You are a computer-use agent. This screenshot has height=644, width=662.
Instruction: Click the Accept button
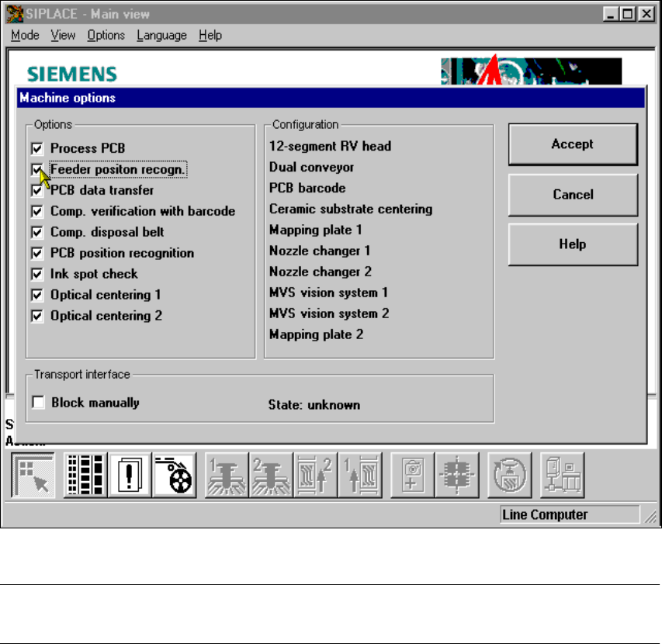(x=573, y=144)
